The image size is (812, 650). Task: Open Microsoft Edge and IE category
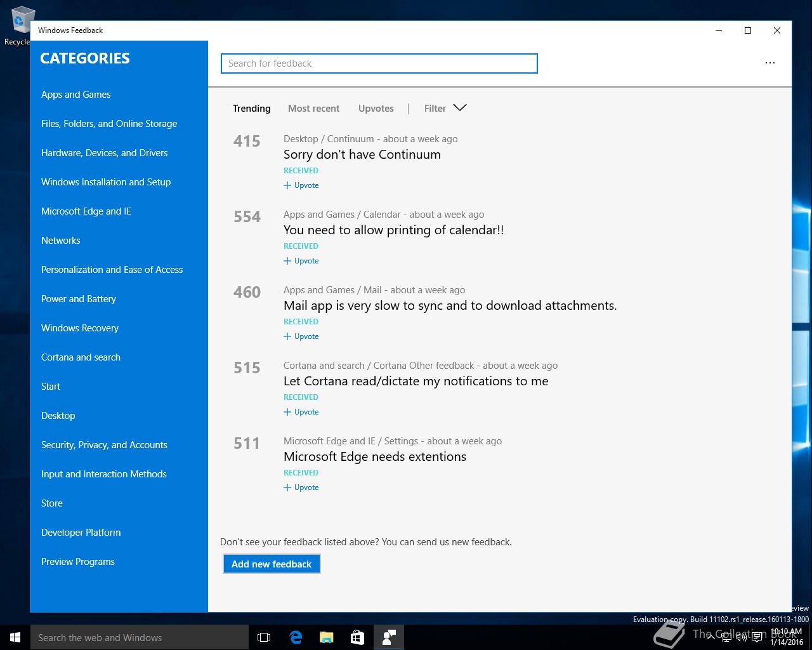(x=86, y=211)
